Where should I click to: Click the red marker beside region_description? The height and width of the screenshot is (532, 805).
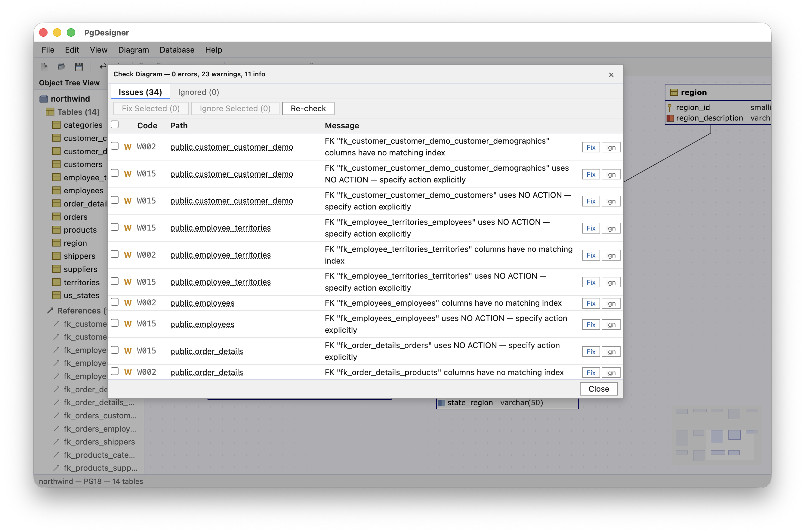pos(670,118)
